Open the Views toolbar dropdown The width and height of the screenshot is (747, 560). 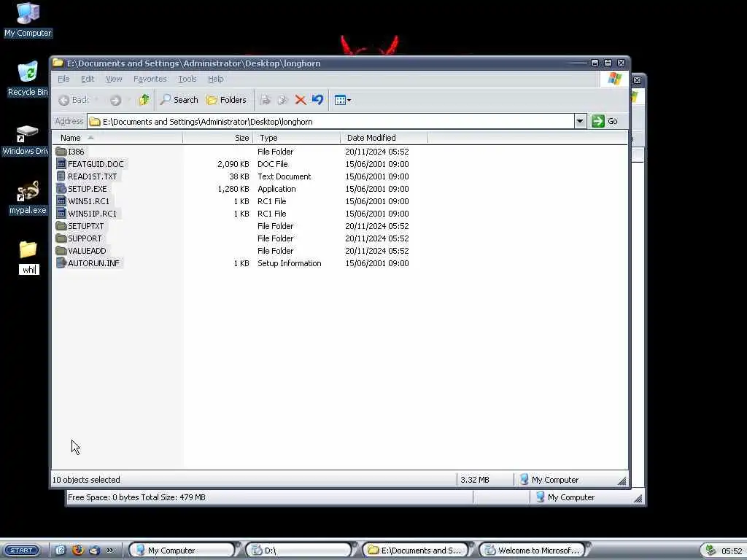(343, 100)
